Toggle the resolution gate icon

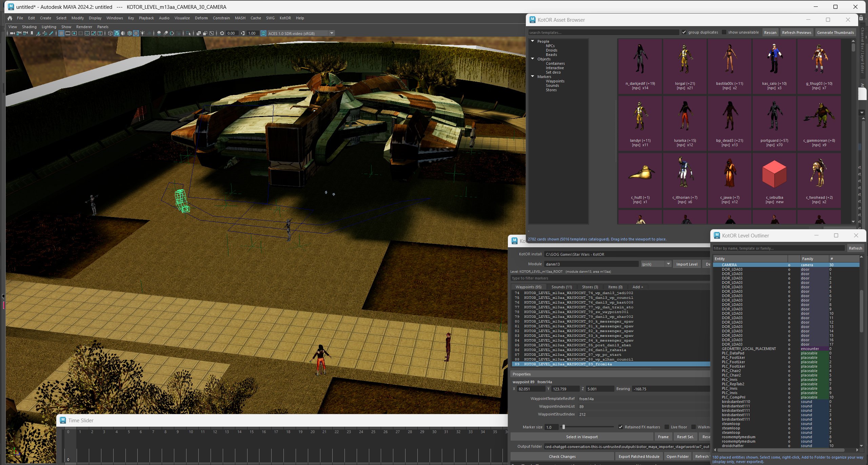tap(74, 33)
